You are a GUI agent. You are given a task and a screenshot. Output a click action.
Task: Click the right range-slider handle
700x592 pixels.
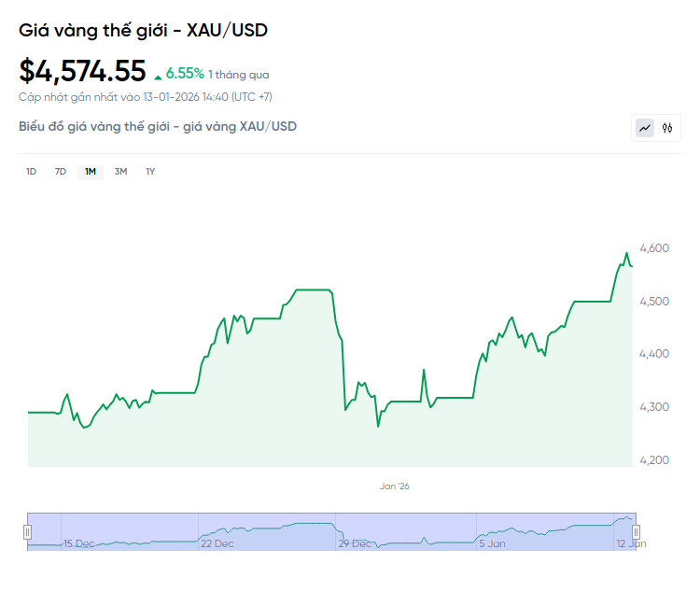[x=637, y=531]
